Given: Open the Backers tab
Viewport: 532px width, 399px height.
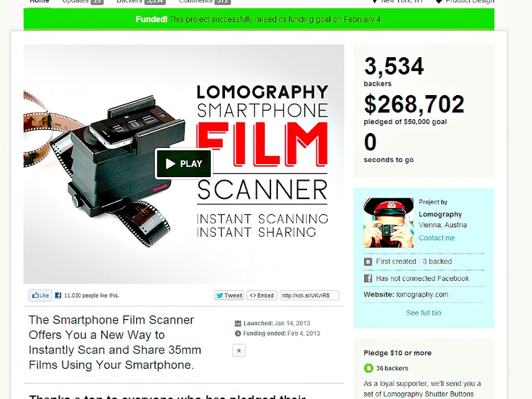Looking at the screenshot, I should pos(141,1).
